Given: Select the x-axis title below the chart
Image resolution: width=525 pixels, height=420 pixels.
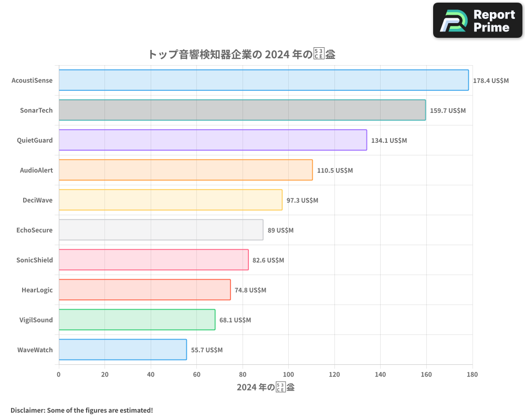Looking at the screenshot, I should 266,386.
